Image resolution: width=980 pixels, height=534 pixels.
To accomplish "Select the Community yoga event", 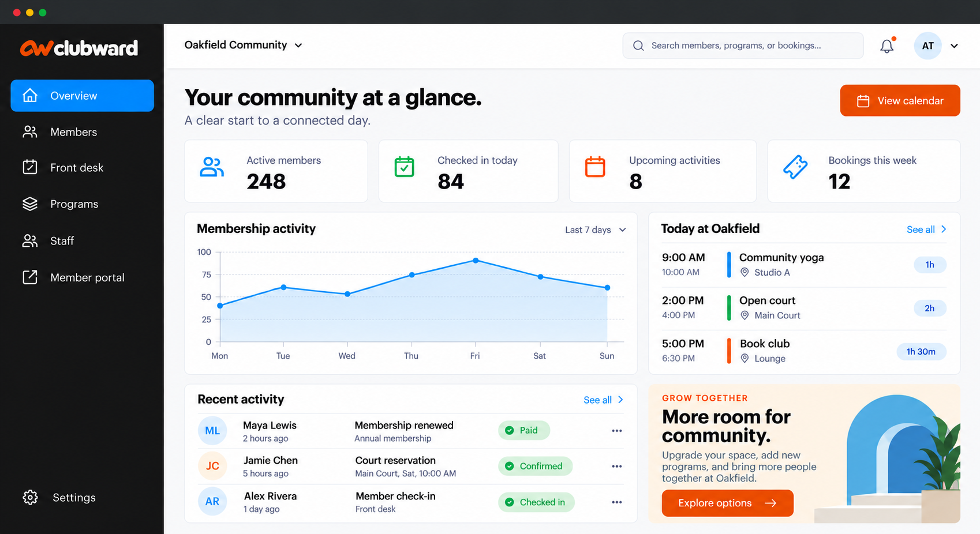I will [x=804, y=265].
